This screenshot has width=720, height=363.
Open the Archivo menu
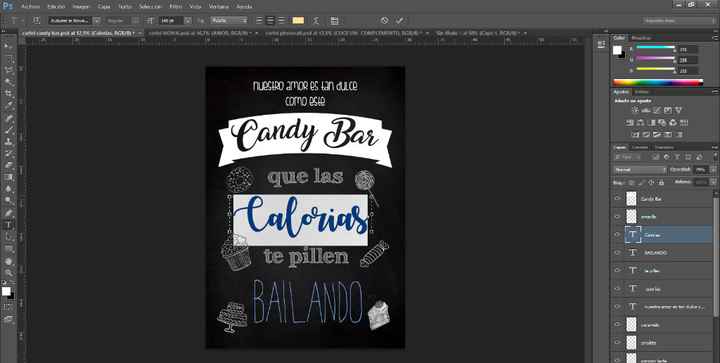[30, 6]
